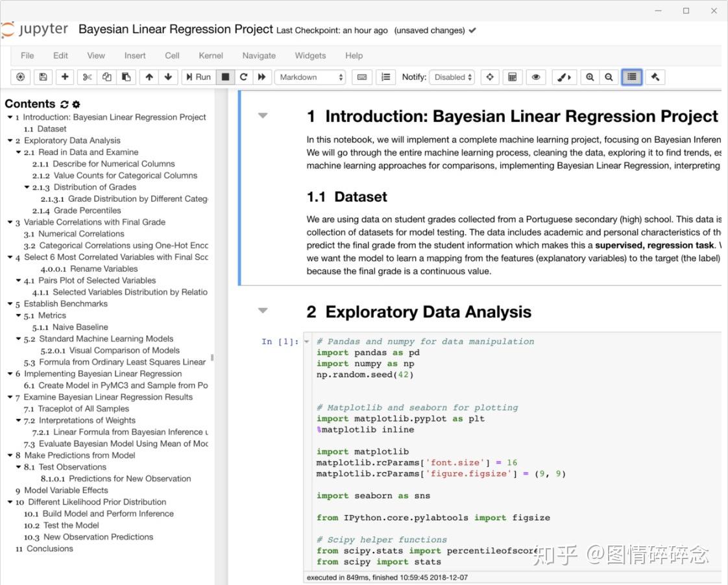The width and height of the screenshot is (728, 585).
Task: Collapse the Introduction heading in the notebook
Action: (262, 115)
